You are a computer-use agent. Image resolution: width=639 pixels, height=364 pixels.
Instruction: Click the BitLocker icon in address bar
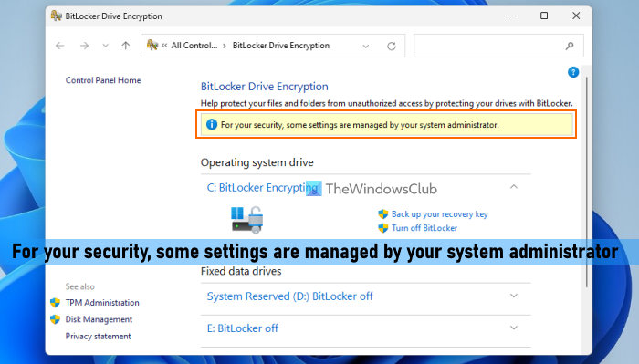click(x=152, y=45)
